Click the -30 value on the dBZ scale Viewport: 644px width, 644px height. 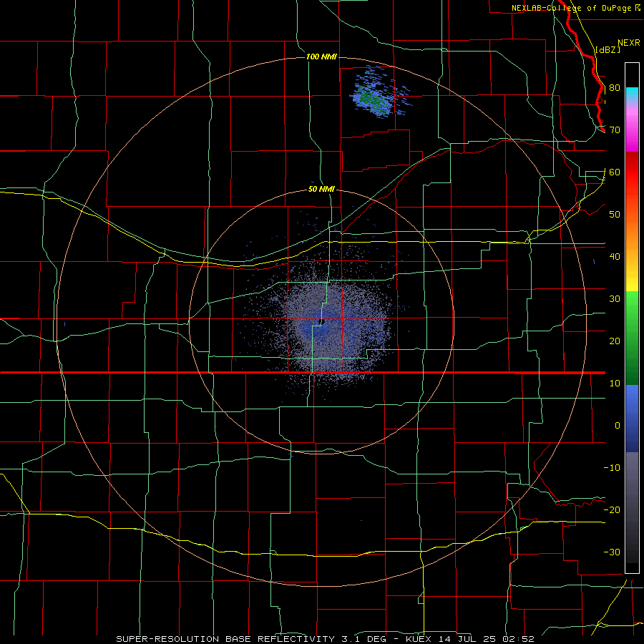[612, 552]
